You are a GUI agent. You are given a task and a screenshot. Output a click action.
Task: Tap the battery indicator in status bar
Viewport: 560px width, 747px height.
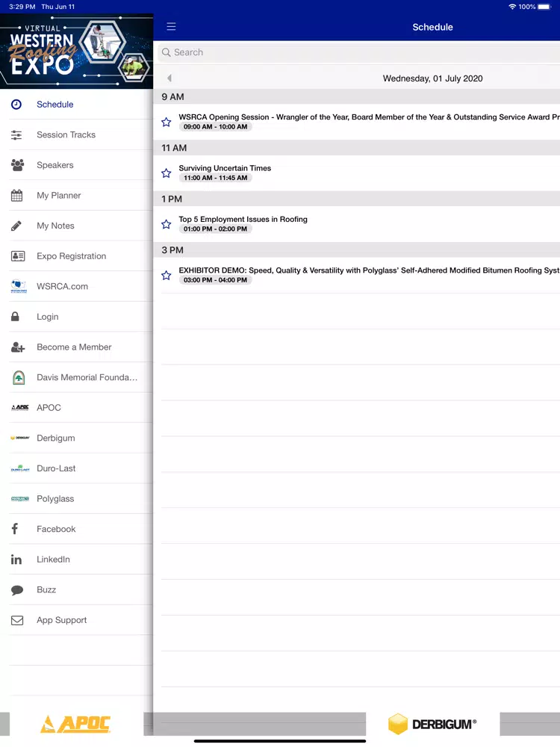point(544,7)
